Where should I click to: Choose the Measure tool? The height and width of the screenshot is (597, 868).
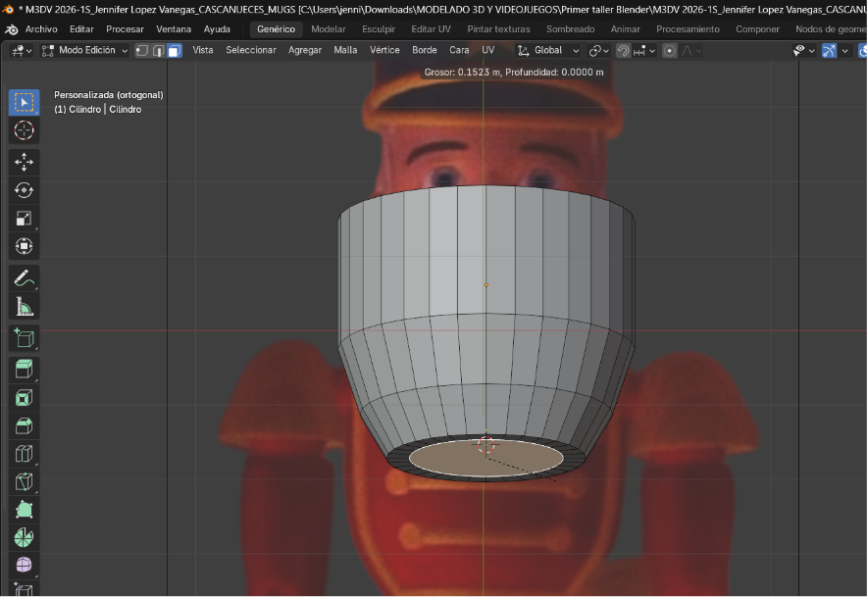pyautogui.click(x=25, y=308)
